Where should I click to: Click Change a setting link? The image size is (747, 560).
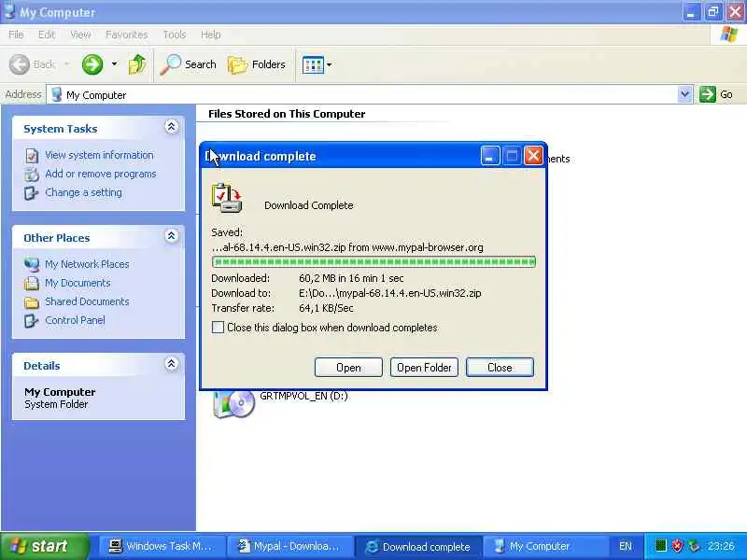pyautogui.click(x=83, y=192)
